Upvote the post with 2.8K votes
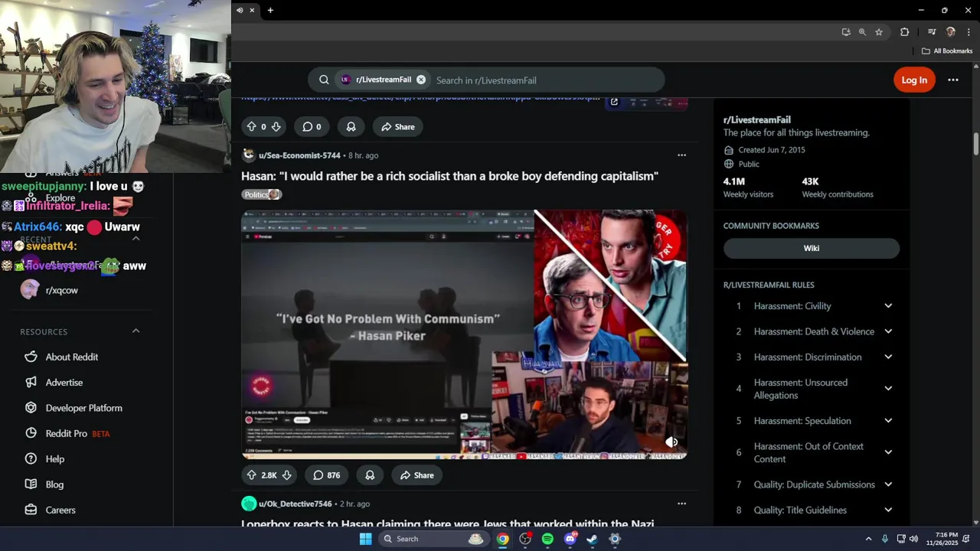980x551 pixels. click(x=251, y=475)
